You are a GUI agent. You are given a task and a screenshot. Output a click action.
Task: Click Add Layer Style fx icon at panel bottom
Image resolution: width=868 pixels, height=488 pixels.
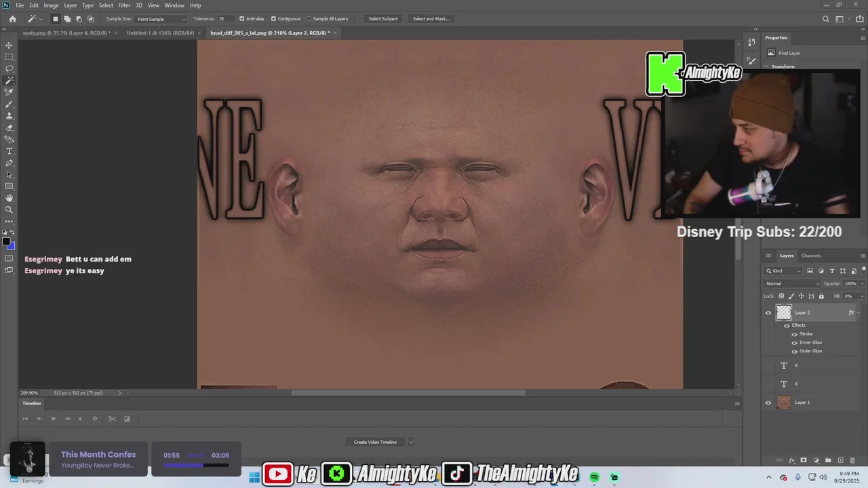click(x=791, y=461)
